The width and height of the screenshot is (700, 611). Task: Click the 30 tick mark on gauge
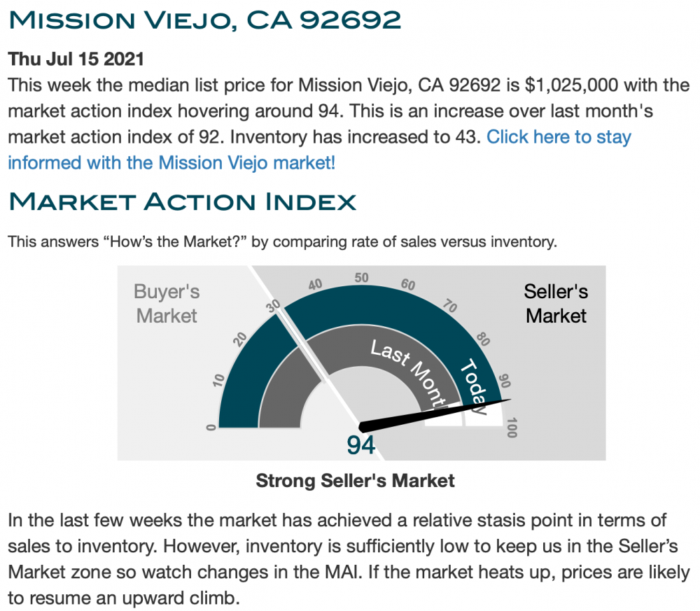(273, 306)
